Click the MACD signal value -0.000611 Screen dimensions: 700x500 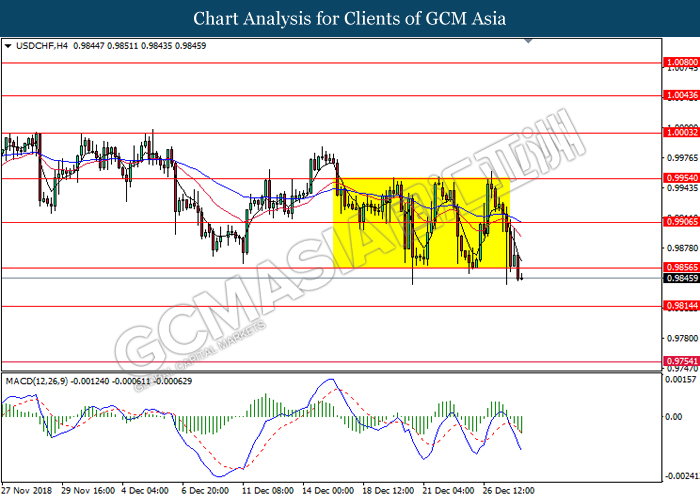click(x=131, y=381)
